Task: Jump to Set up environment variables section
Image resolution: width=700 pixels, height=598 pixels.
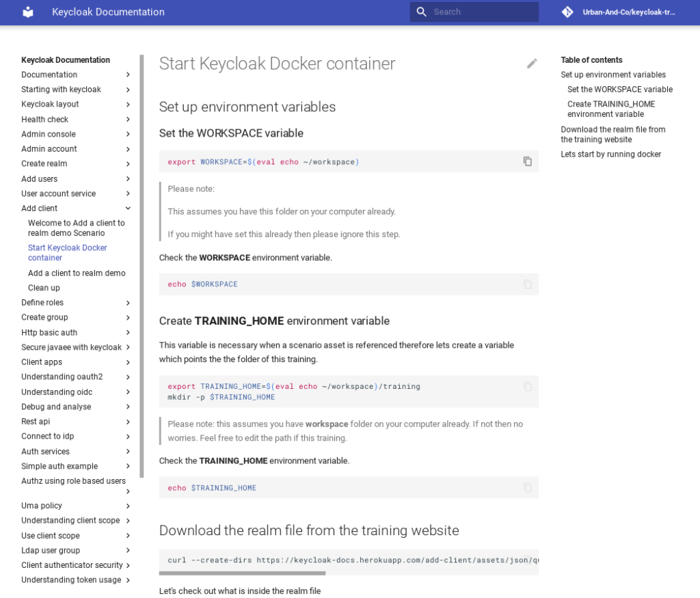Action: [613, 74]
